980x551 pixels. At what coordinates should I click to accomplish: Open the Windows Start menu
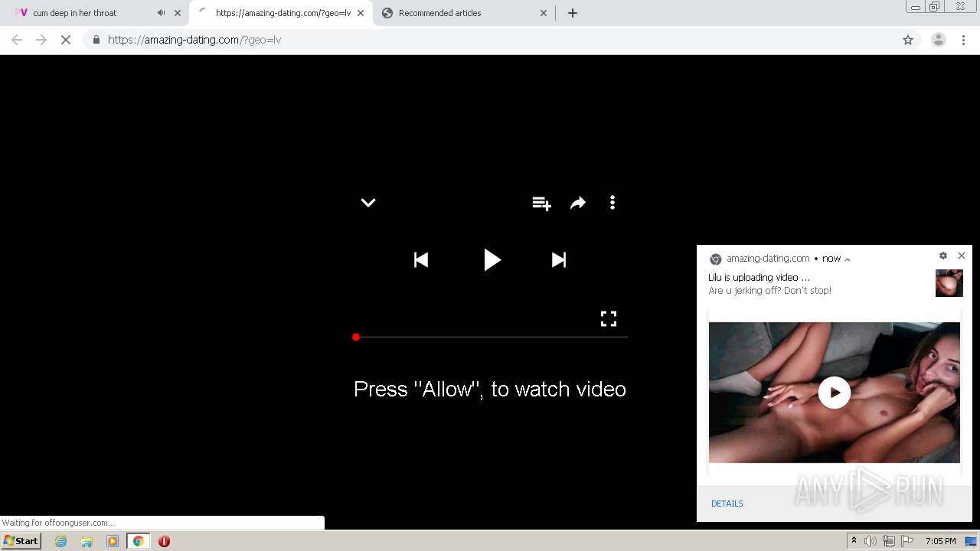coord(21,541)
